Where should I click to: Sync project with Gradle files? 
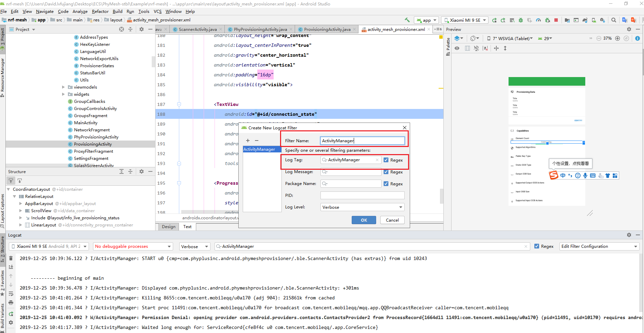pyautogui.click(x=585, y=20)
